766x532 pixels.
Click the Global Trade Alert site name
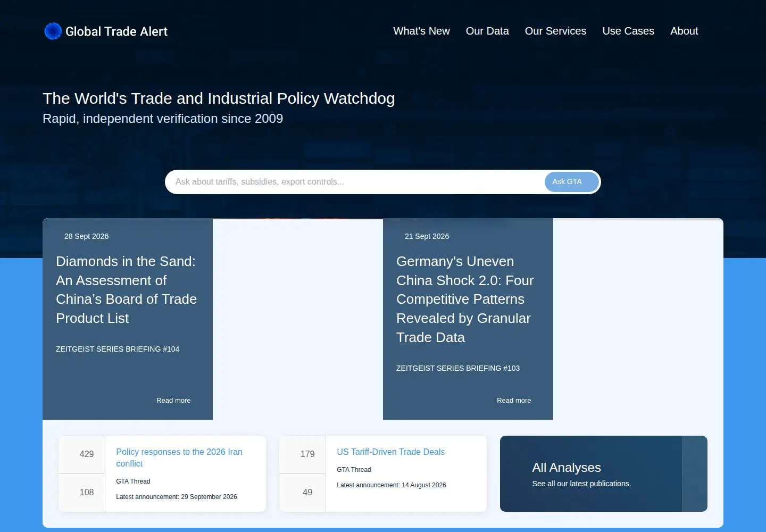tap(116, 31)
